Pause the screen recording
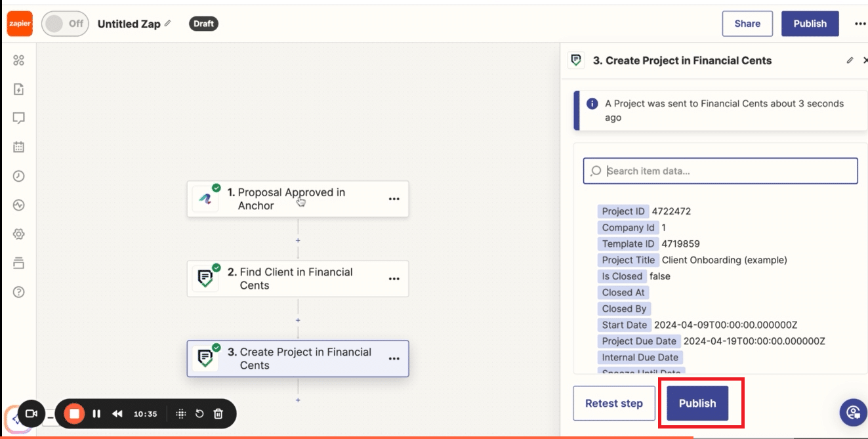This screenshot has width=868, height=439. click(x=97, y=414)
